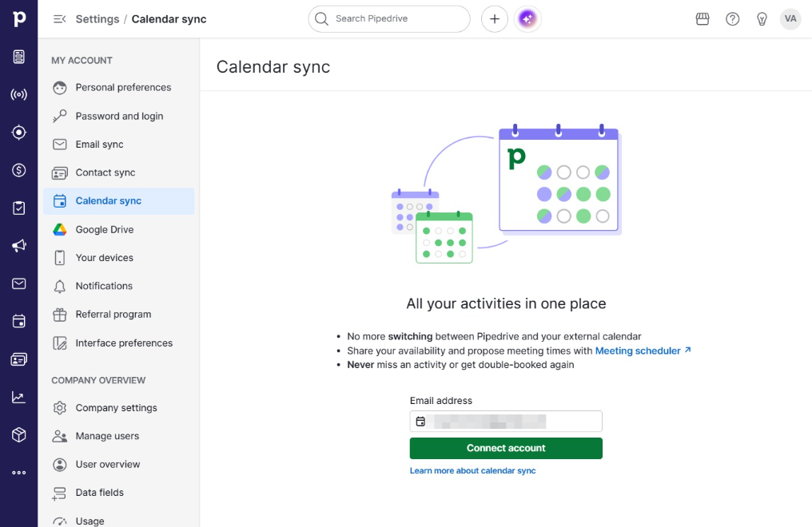812x527 pixels.
Task: Click the Company settings gear icon
Action: 60,408
